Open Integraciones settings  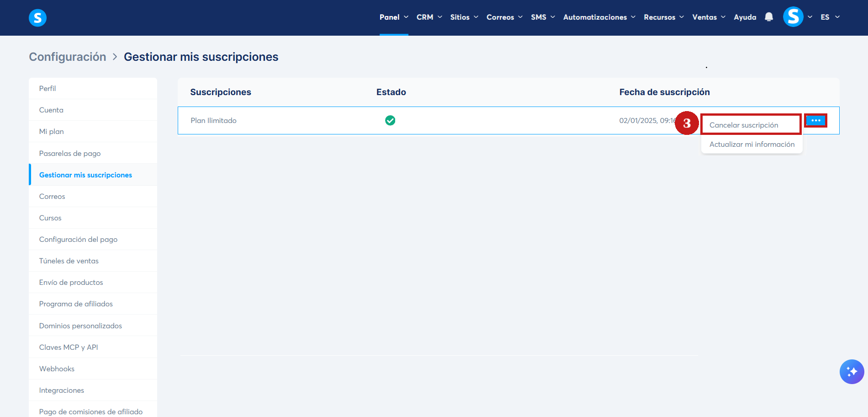tap(93, 390)
